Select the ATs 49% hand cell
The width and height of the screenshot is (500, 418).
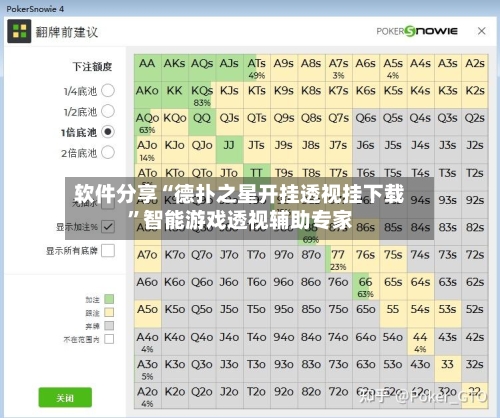point(257,68)
